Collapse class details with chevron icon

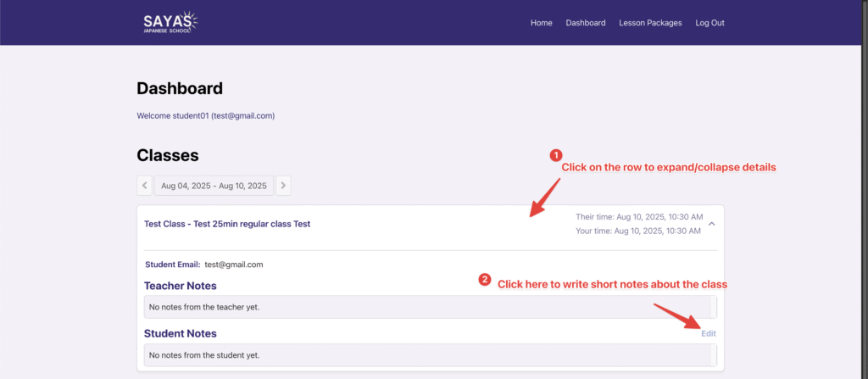point(711,224)
